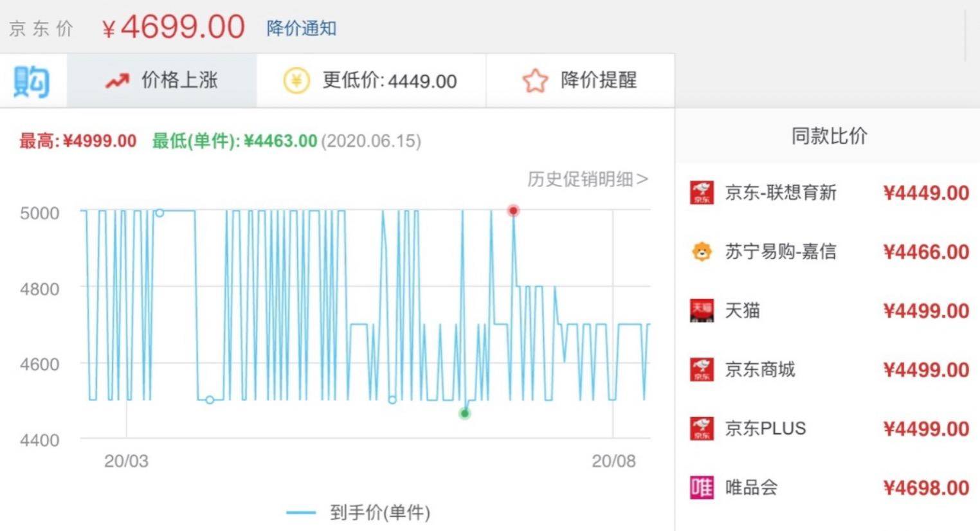980x531 pixels.
Task: Click the red highest-price marker on chart
Action: tap(513, 210)
